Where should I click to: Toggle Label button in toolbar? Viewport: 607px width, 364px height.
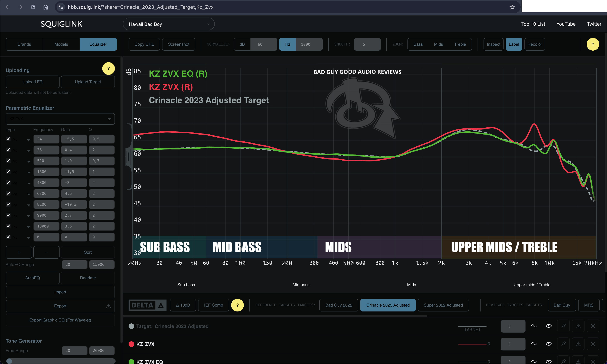pos(514,44)
